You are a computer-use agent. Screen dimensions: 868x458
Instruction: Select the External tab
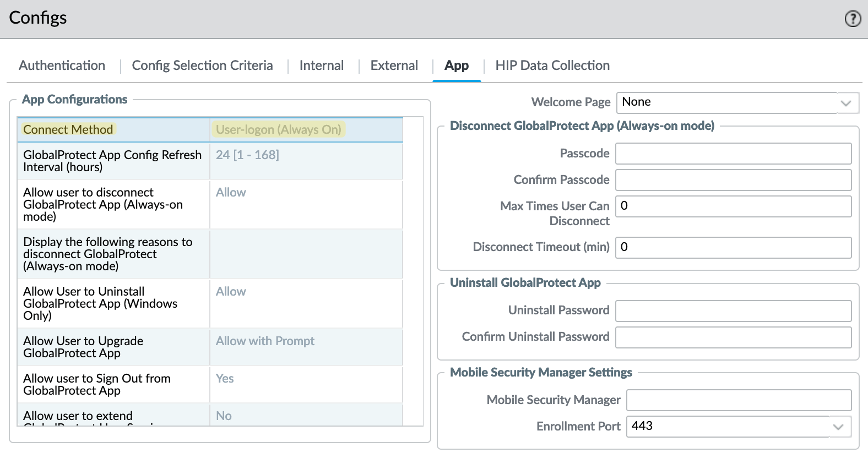(x=394, y=66)
